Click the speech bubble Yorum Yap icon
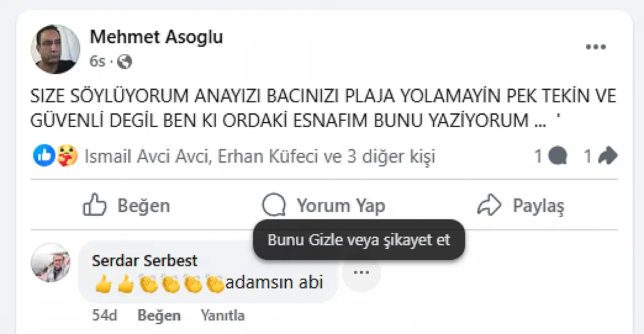The height and width of the screenshot is (334, 644). pyautogui.click(x=274, y=206)
